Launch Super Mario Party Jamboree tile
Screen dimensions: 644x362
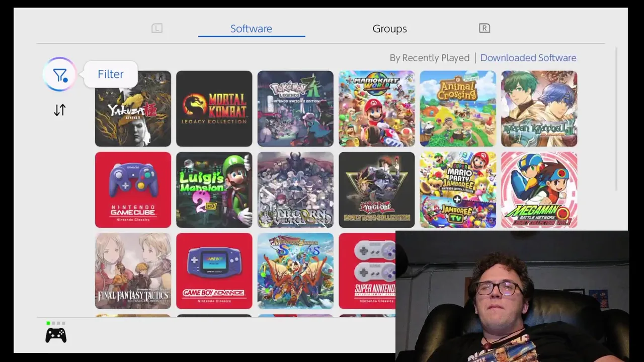pos(458,190)
